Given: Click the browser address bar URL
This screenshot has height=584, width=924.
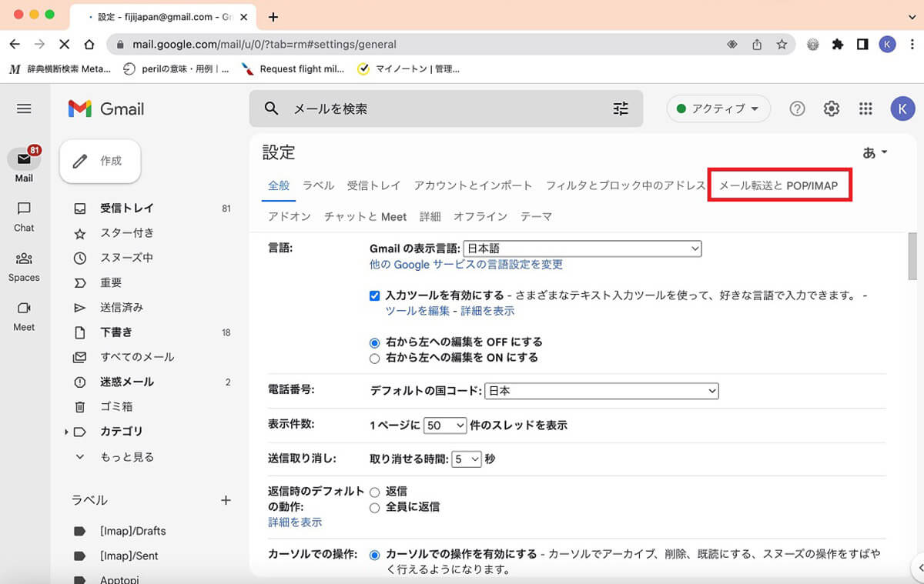Looking at the screenshot, I should pyautogui.click(x=264, y=45).
